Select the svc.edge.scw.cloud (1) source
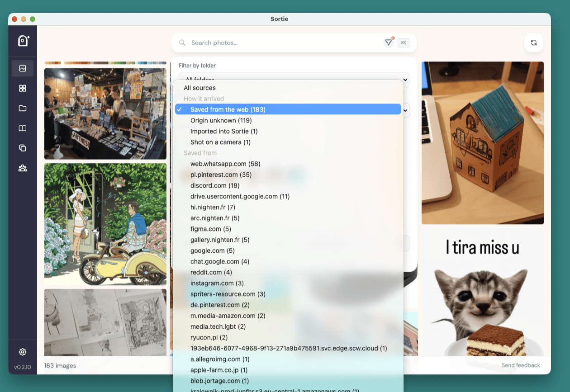The image size is (570, 392). click(x=288, y=348)
